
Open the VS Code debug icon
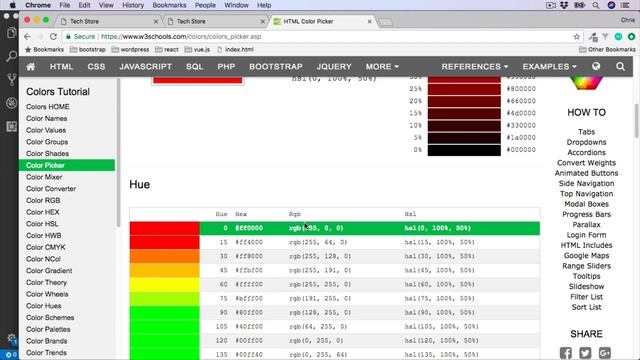[11, 103]
